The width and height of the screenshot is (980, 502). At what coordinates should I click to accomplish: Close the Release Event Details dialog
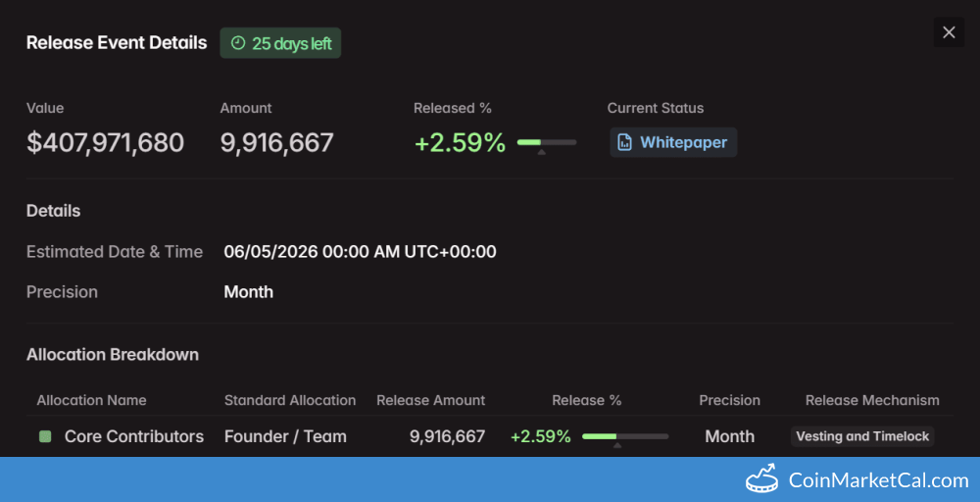pos(949,32)
